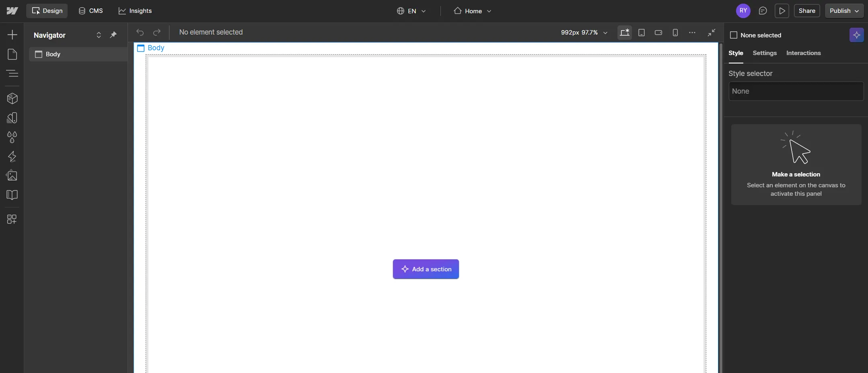
Task: Click the Style selector None field
Action: [x=796, y=91]
